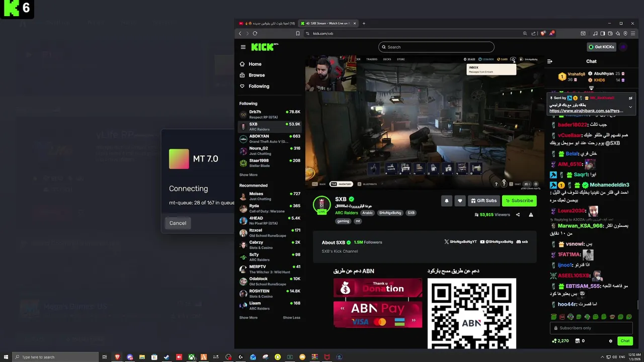Open Itzxcel recommended channel
This screenshot has width=644, height=362.
(x=270, y=233)
